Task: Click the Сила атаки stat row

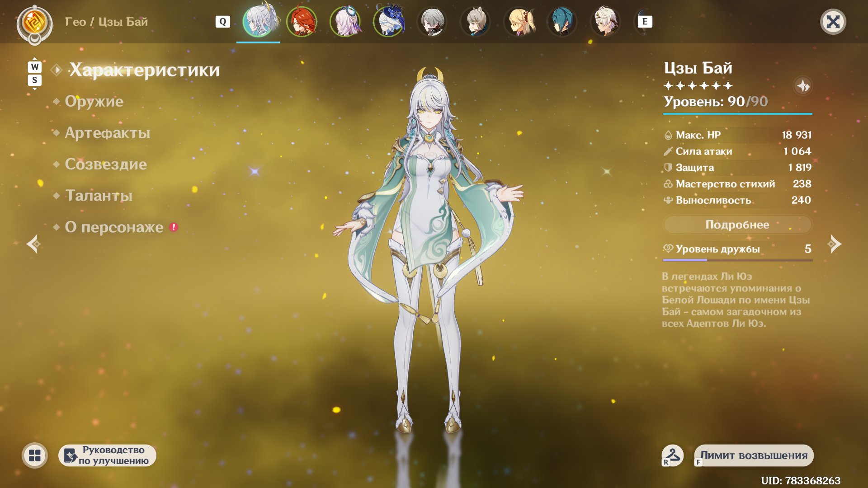Action: (x=738, y=151)
